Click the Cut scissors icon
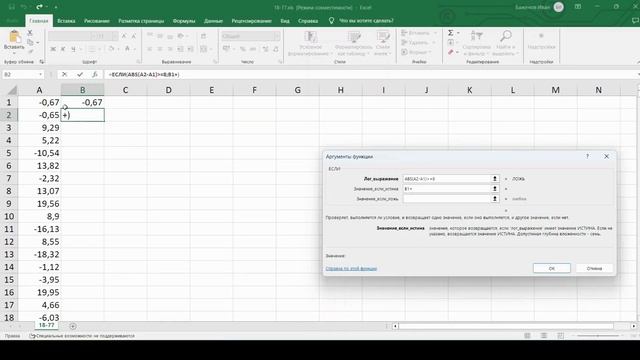This screenshot has height=360, width=640. [x=30, y=33]
